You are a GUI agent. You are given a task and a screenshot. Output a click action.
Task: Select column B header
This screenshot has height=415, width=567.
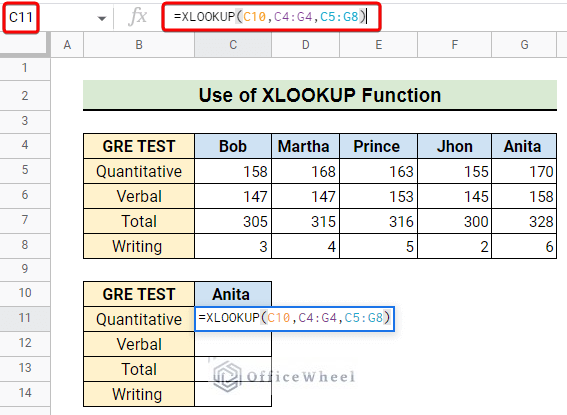[139, 45]
